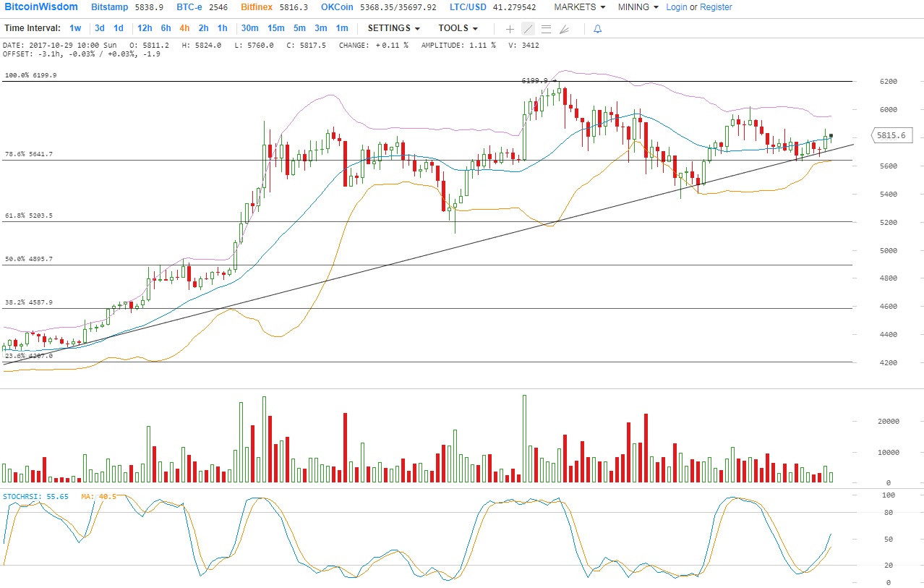Set time interval to 1d
924x588 pixels.
[119, 28]
